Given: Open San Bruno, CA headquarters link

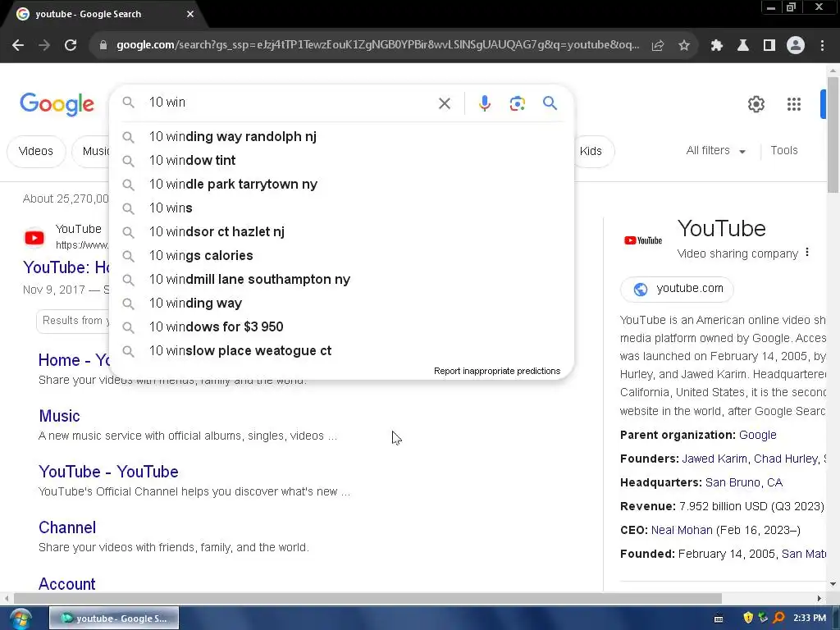Looking at the screenshot, I should (x=743, y=482).
